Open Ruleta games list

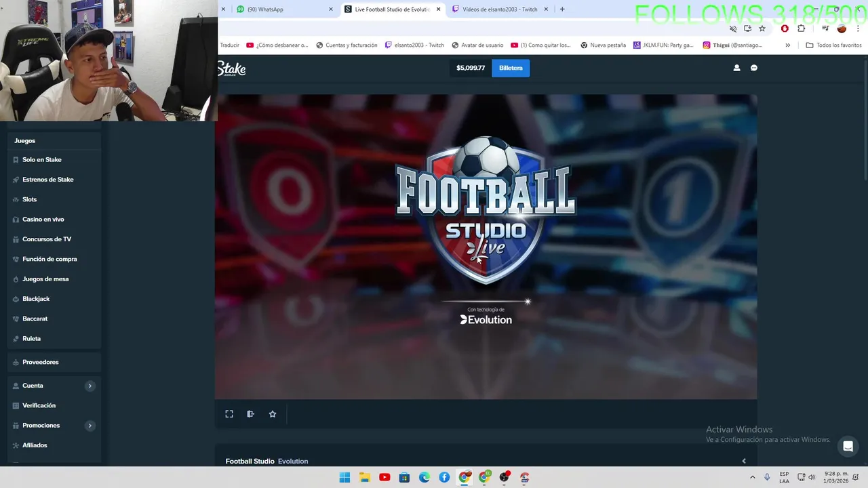point(54,339)
